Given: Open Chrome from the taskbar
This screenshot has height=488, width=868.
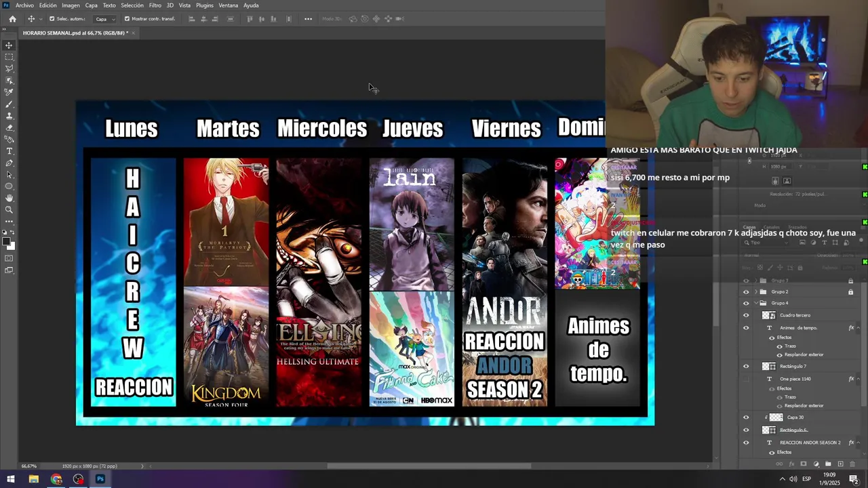Looking at the screenshot, I should click(56, 479).
